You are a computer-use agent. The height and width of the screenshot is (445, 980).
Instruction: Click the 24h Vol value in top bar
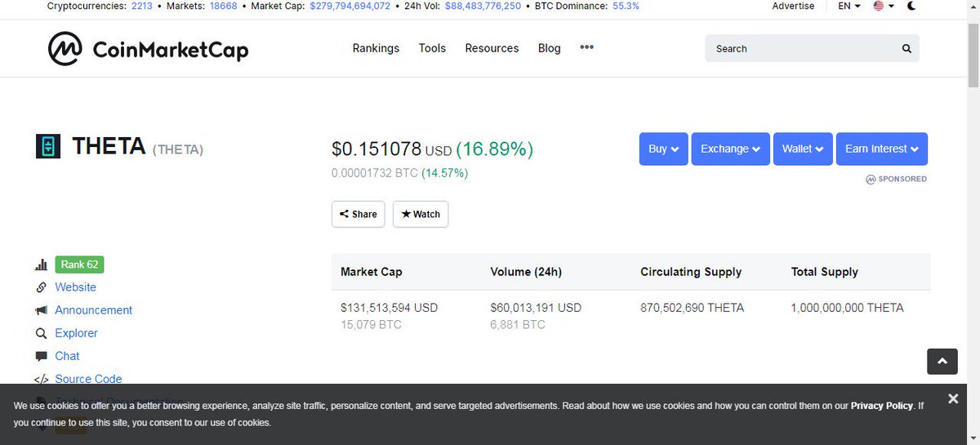[483, 6]
